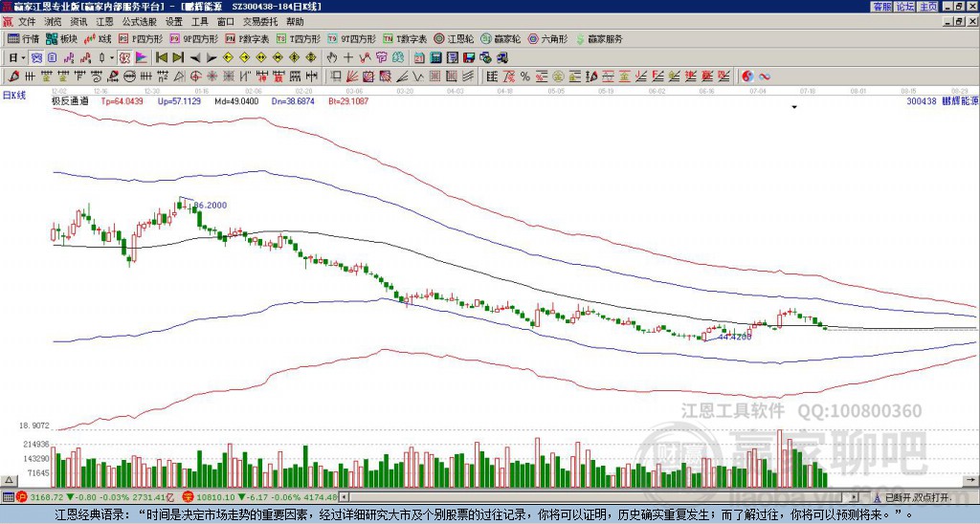This screenshot has width=980, height=524.
Task: Click the grid icon in status bar
Action: (8, 497)
